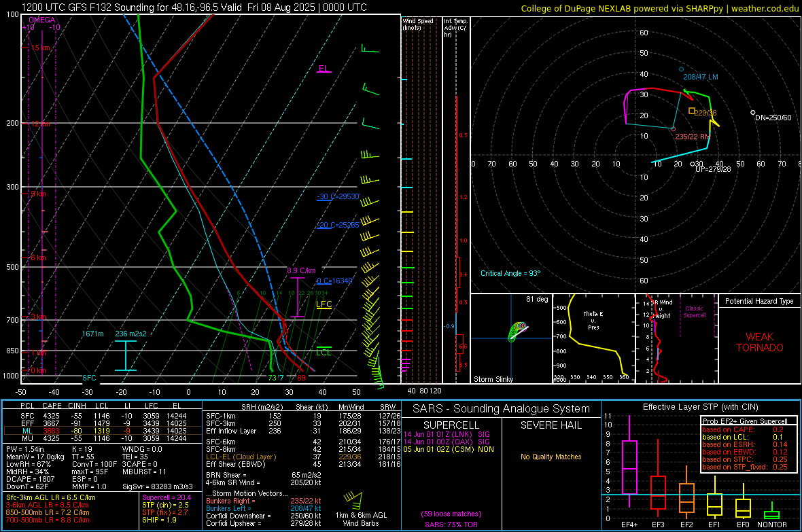Click the 15 km height marker
802x532 pixels.
pos(40,48)
